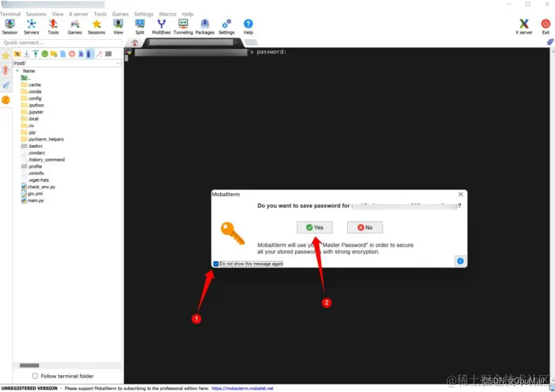
Task: Select the .cache folder
Action: pyautogui.click(x=31, y=85)
